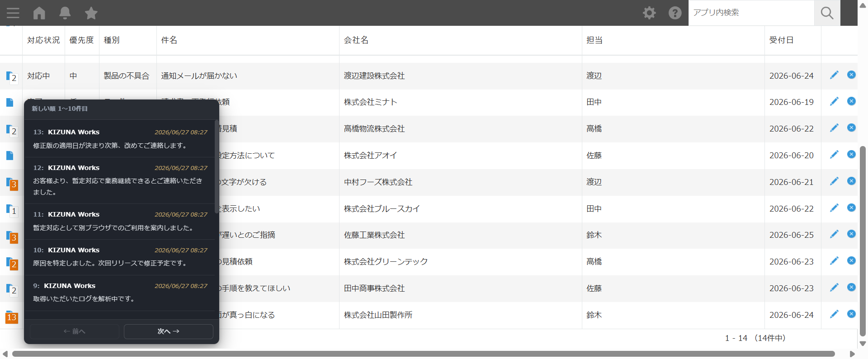Click the horizontal scrollbar right arrow
Screen dimensions: 868x359
(x=852, y=354)
